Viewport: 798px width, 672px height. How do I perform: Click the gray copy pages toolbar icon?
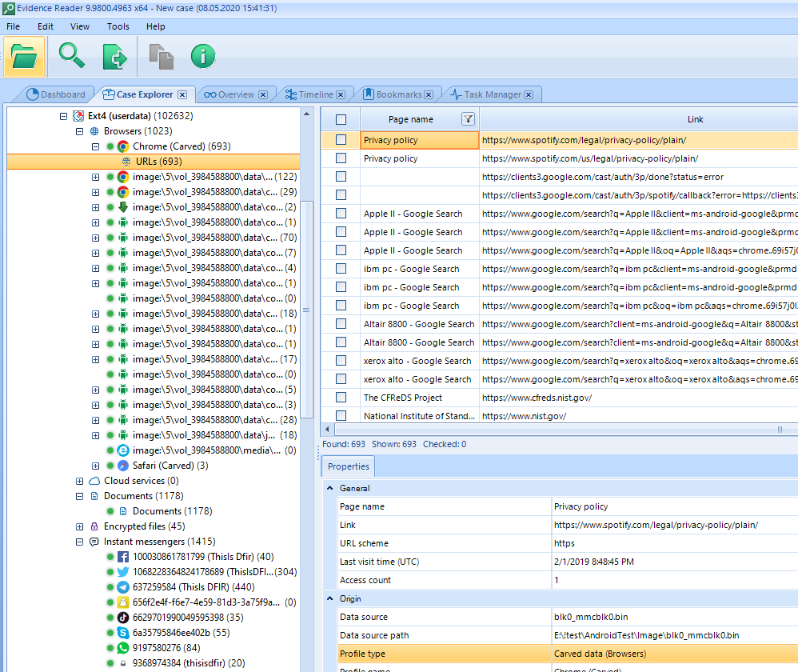click(x=161, y=56)
